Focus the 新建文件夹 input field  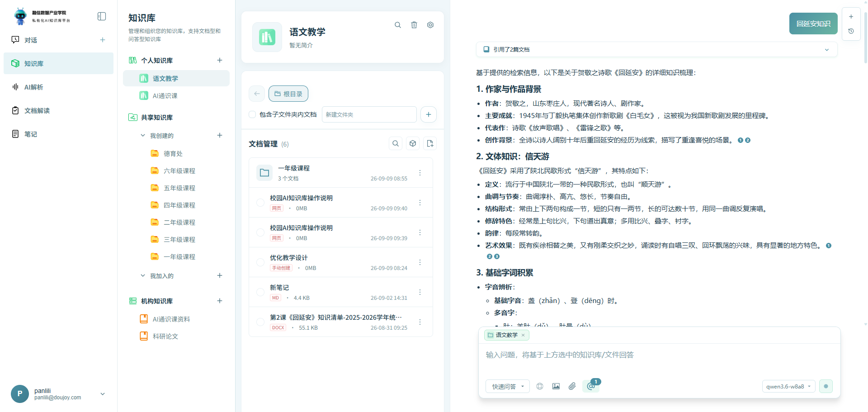369,114
